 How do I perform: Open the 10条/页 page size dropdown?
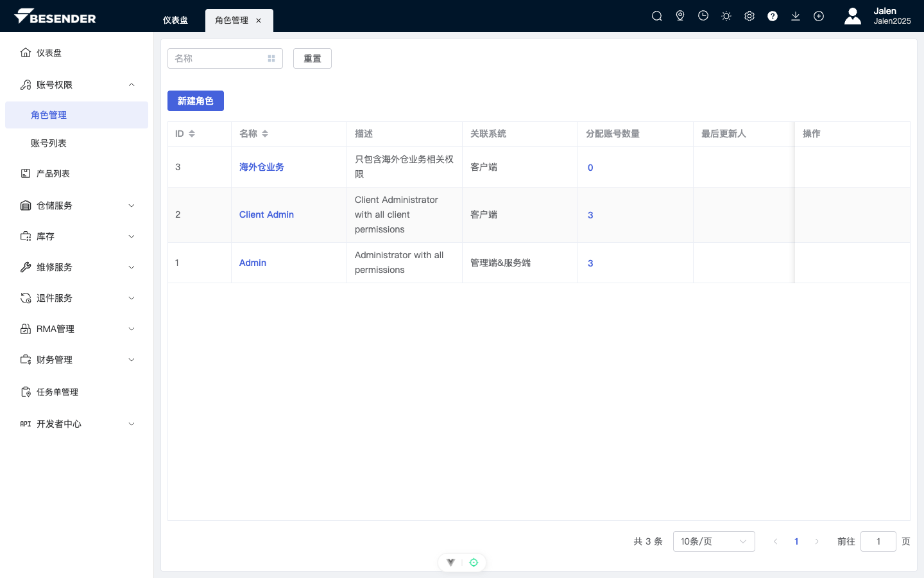pyautogui.click(x=714, y=541)
